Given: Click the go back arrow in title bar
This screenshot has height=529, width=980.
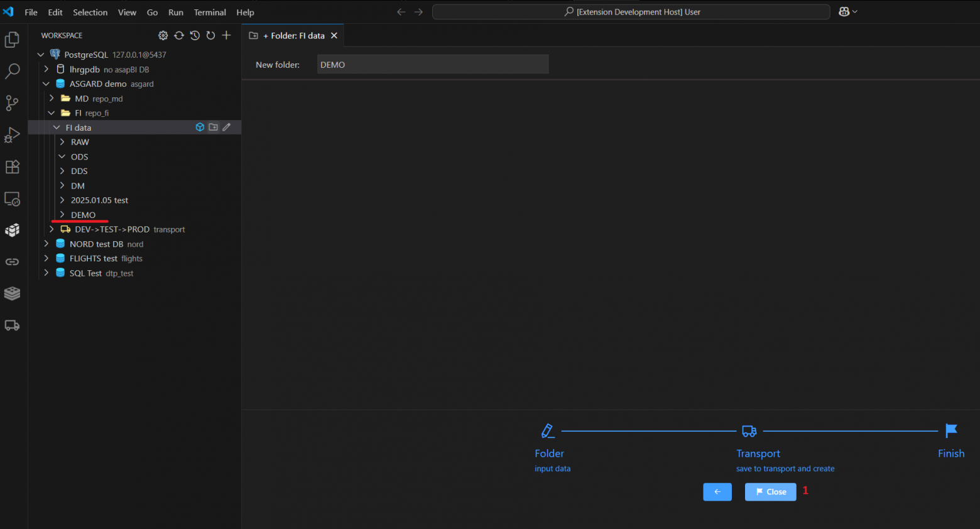Looking at the screenshot, I should tap(401, 12).
